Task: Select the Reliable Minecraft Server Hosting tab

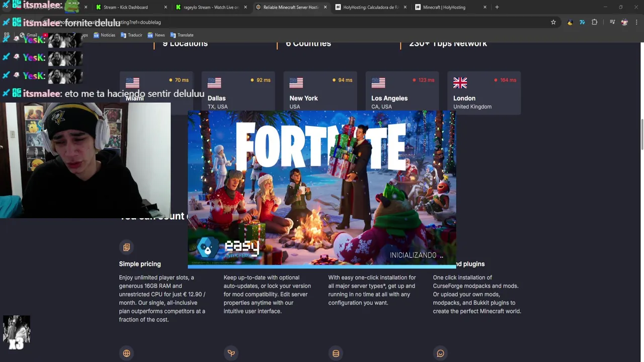Action: pos(291,7)
